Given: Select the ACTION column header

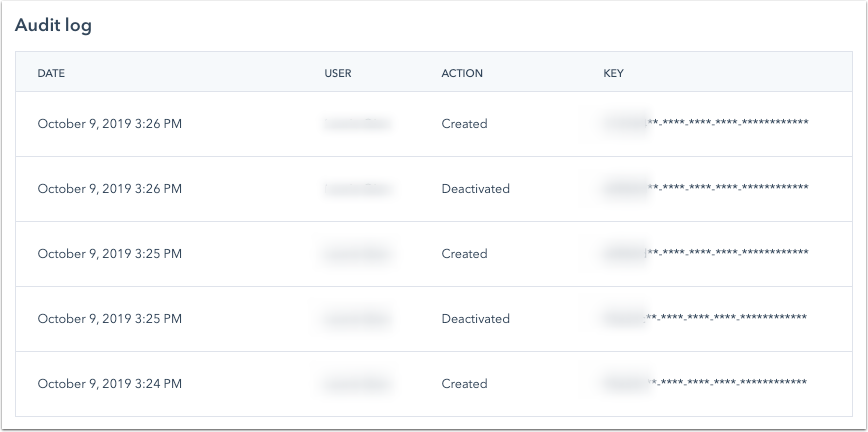Looking at the screenshot, I should pos(462,73).
